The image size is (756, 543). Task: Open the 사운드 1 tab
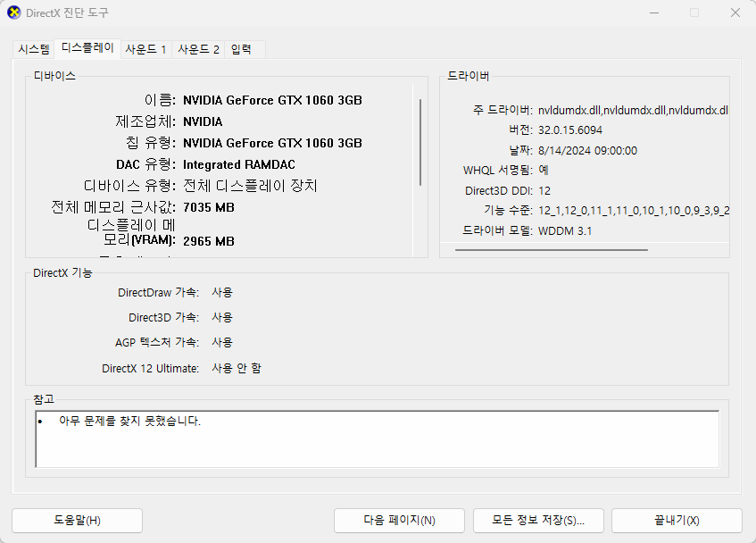click(145, 49)
